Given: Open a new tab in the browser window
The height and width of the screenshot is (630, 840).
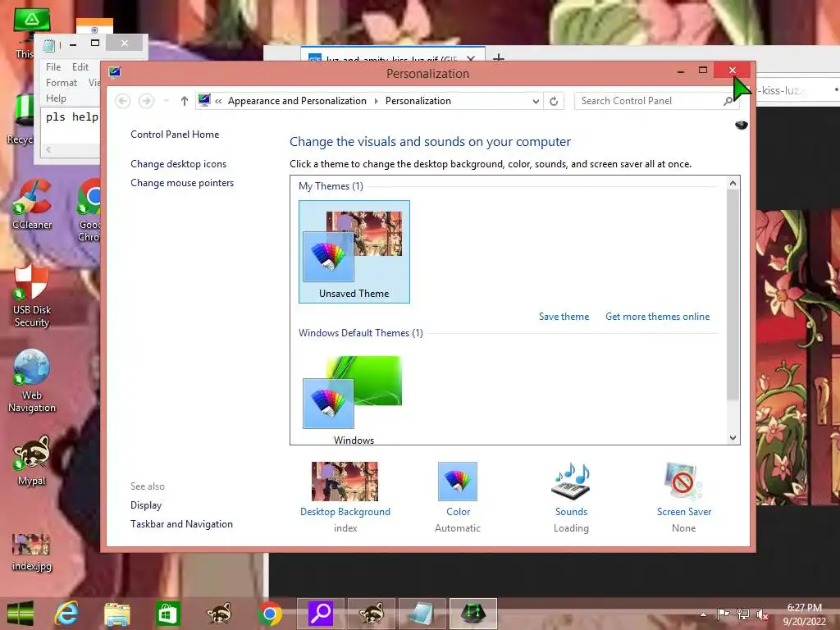Looking at the screenshot, I should (x=498, y=58).
